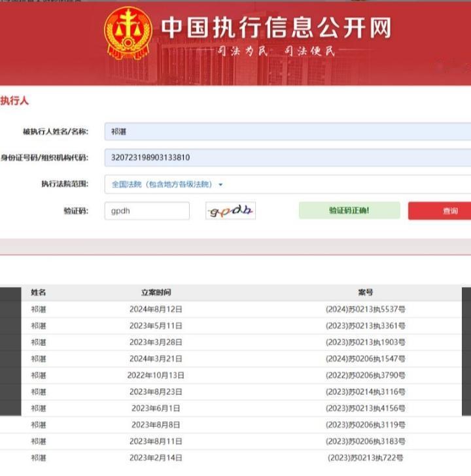The width and height of the screenshot is (471, 476).
Task: Click the filing date 2023年2月14日
Action: [156, 458]
